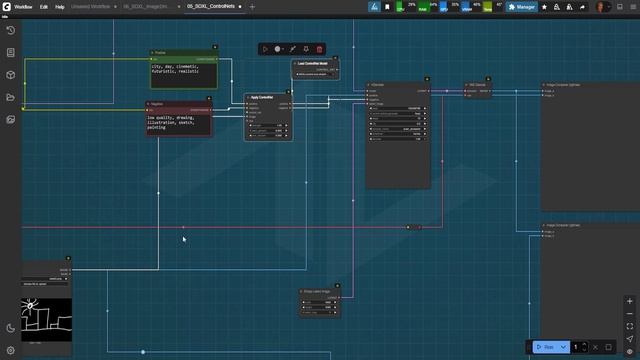Collapse the Empty Latent Image node
The width and height of the screenshot is (640, 360).
pyautogui.click(x=301, y=292)
